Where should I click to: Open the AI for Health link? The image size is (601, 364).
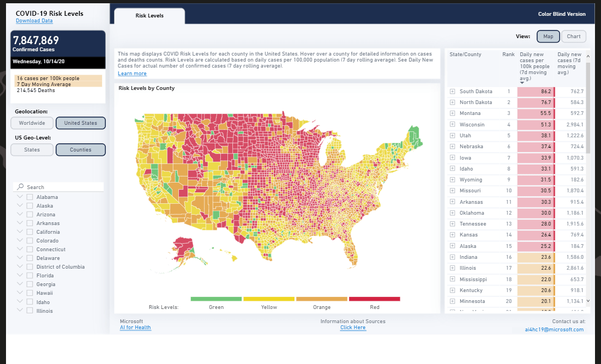(135, 327)
